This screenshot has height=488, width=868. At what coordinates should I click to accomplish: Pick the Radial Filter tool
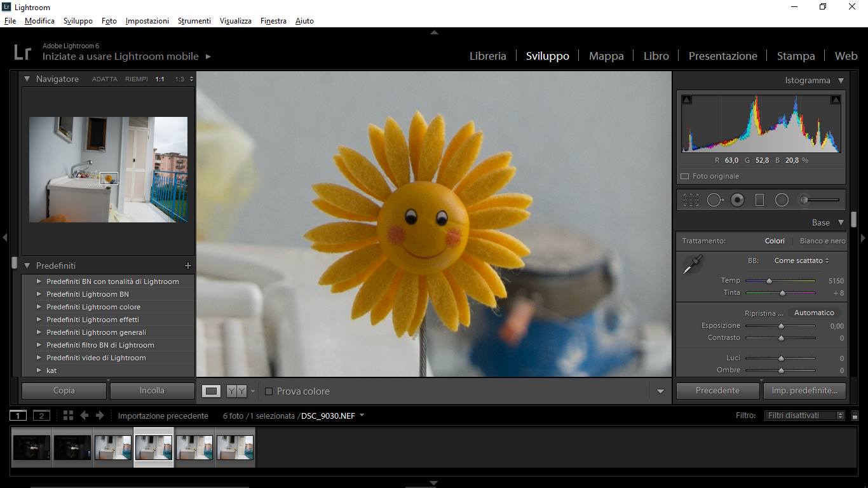(782, 200)
